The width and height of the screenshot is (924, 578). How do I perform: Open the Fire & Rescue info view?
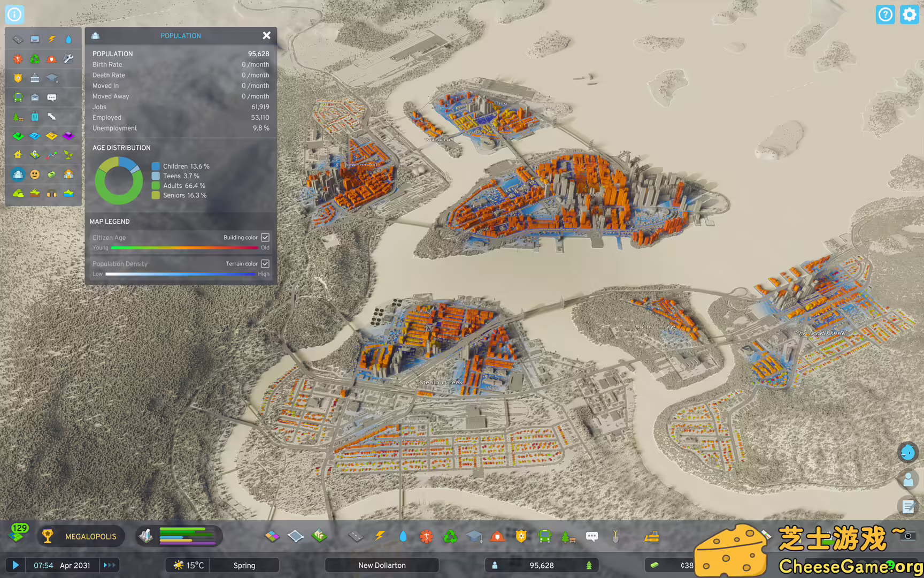pos(51,58)
